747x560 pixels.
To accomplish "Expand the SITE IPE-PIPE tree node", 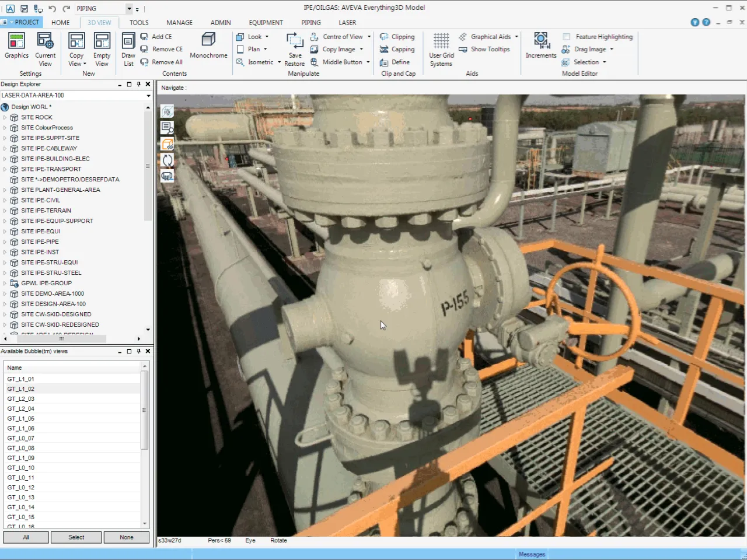I will [x=5, y=242].
